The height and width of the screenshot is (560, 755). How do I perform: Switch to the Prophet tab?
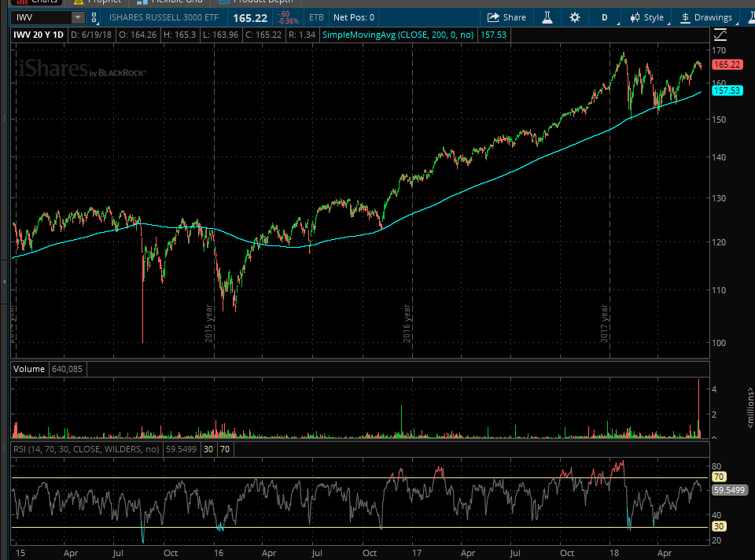click(x=98, y=2)
